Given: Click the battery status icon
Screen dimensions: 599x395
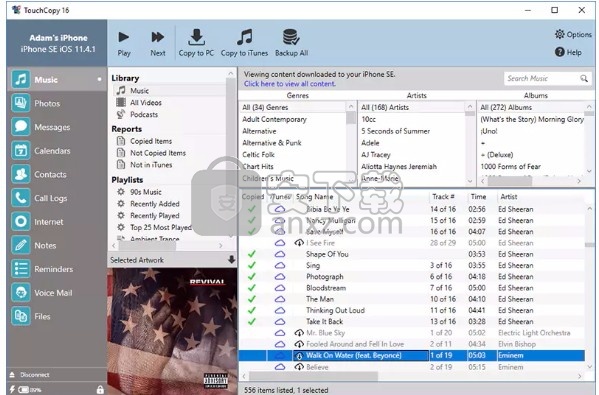Looking at the screenshot, I should click(24, 390).
